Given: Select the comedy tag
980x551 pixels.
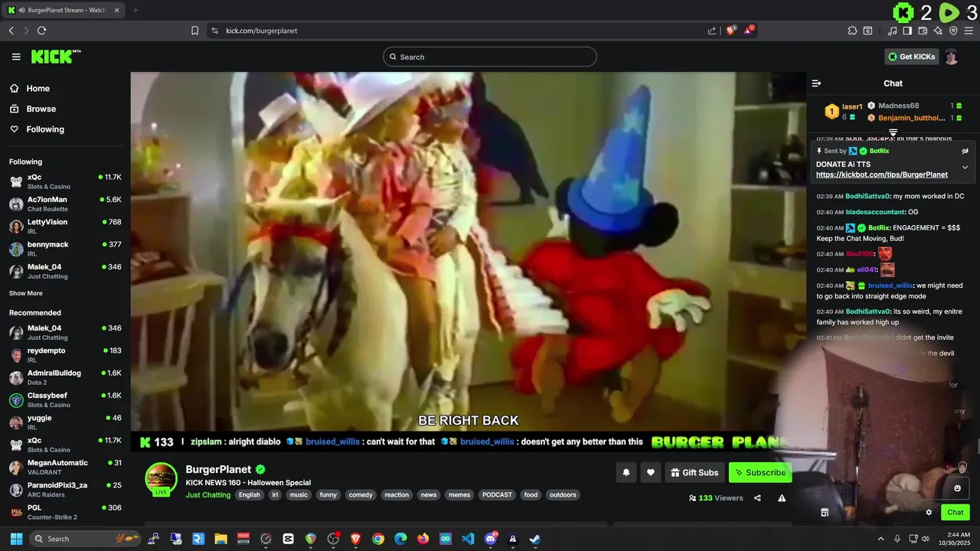Looking at the screenshot, I should (x=361, y=495).
